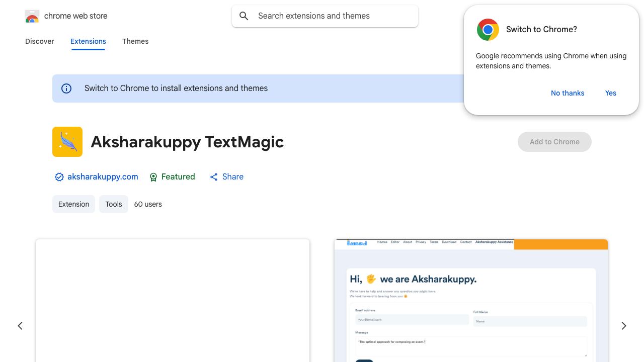Open the Aksharakuppy contact form screenshot

(471, 301)
